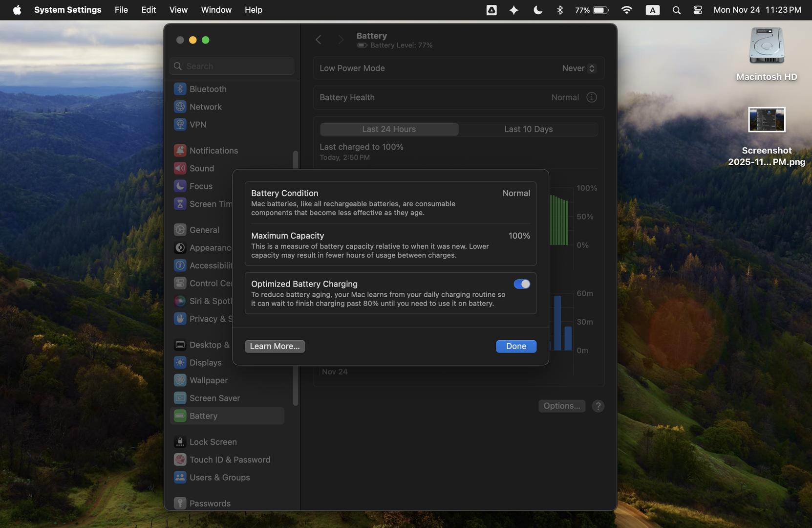Open the Notifications bell icon in sidebar
This screenshot has height=528, width=812.
click(180, 151)
